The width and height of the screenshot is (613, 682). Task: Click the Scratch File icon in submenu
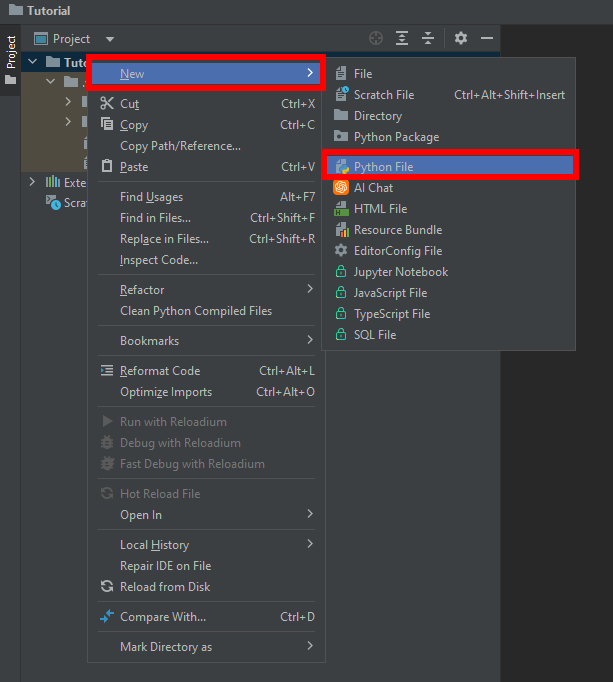pos(342,94)
